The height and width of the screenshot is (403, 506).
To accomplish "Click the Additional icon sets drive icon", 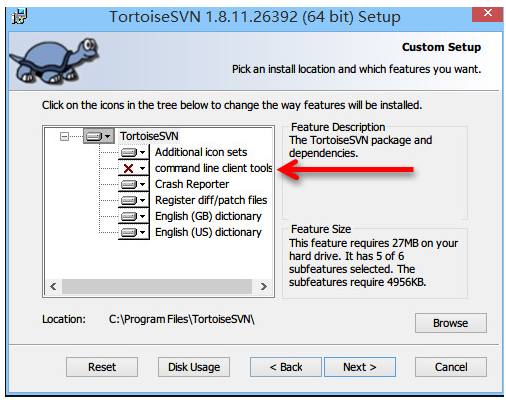I will tap(129, 152).
